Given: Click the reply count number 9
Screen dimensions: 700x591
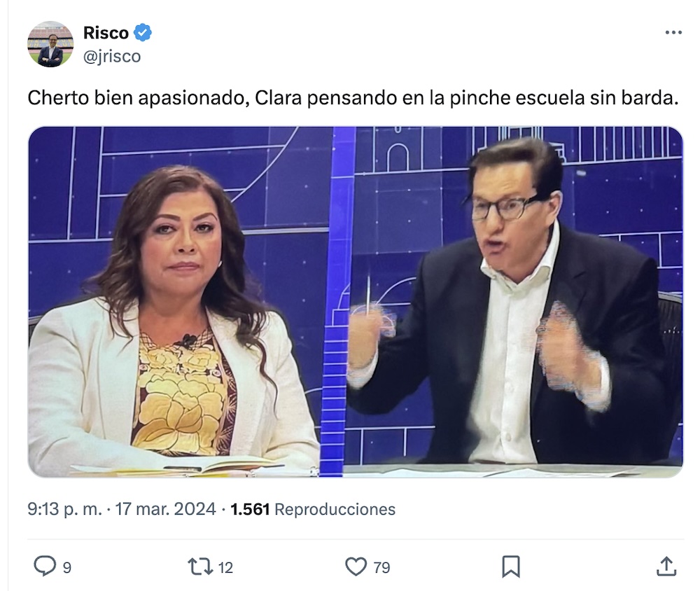Looking at the screenshot, I should pos(67,567).
